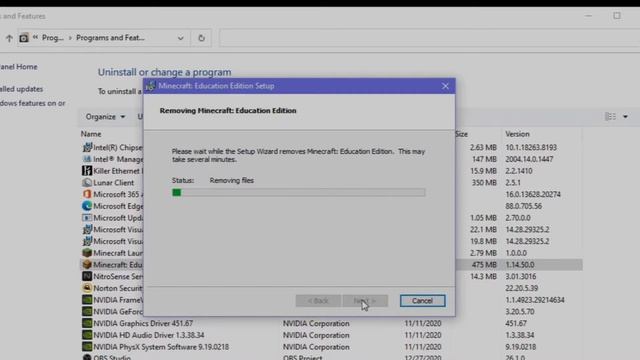Maximize the Programs and Features window

[617, 16]
